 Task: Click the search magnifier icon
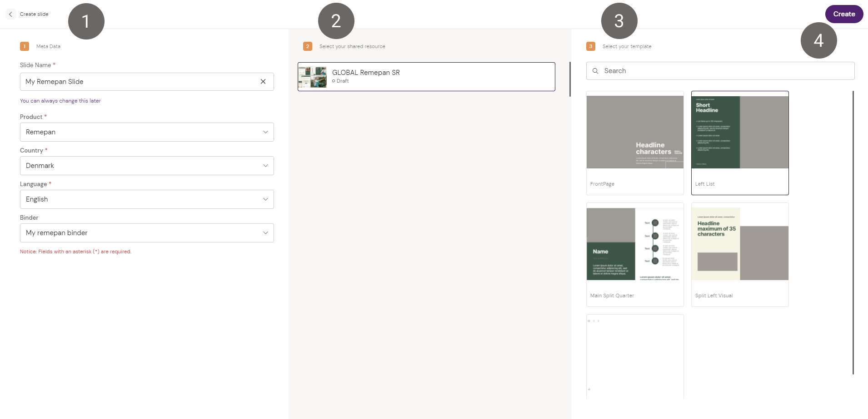(595, 71)
